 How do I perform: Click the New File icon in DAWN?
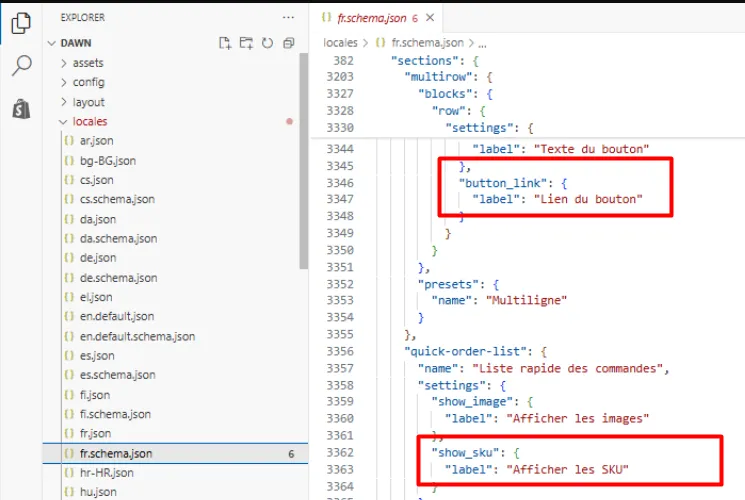tap(225, 43)
